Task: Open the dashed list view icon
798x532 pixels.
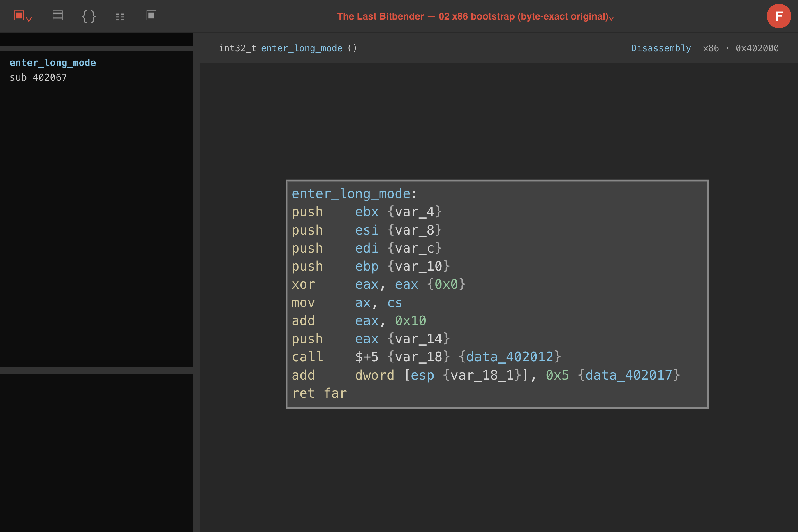Action: pyautogui.click(x=120, y=17)
